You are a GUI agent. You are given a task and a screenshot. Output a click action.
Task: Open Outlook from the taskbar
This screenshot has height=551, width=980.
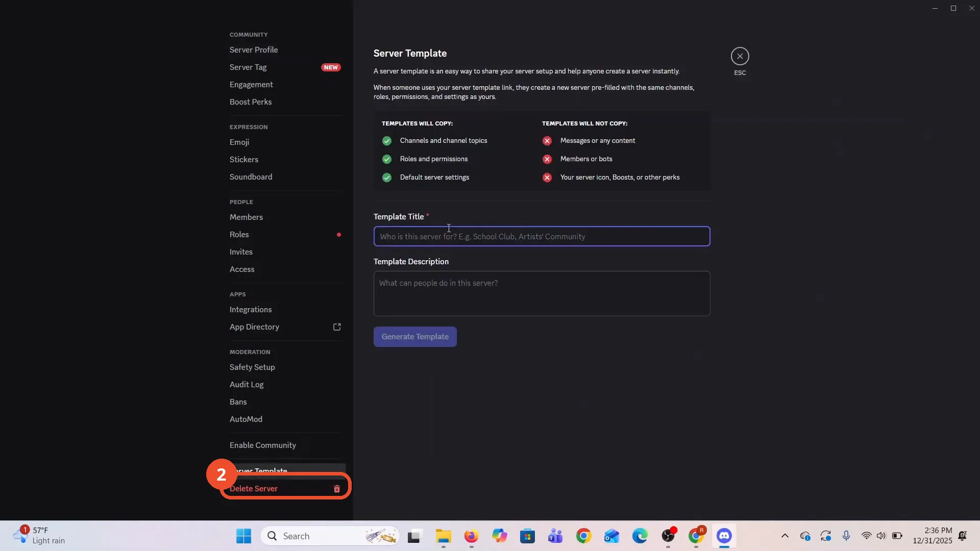[x=611, y=536]
